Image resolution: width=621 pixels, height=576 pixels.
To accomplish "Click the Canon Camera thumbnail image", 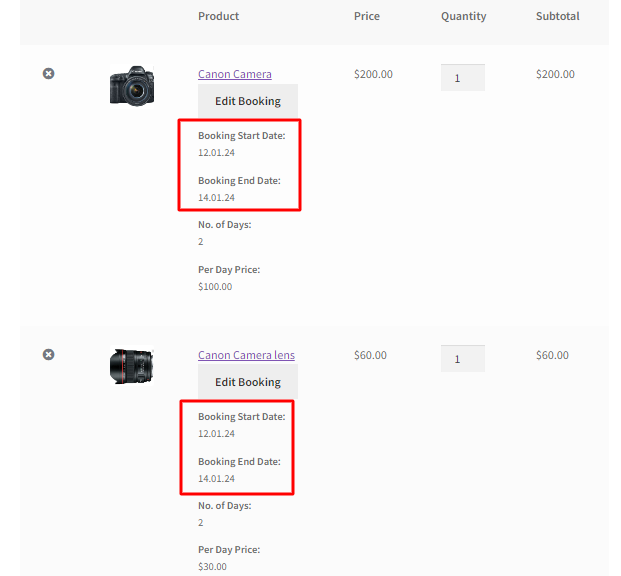I will click(x=132, y=86).
